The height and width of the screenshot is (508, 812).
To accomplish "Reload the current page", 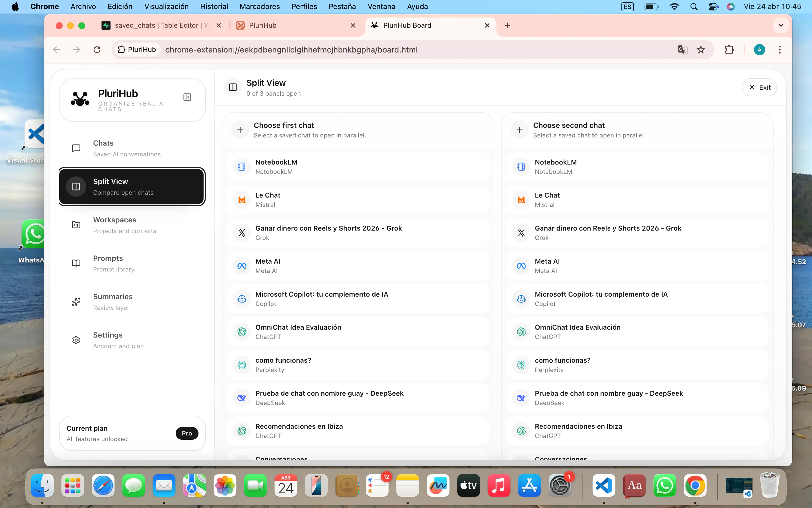I will [x=97, y=50].
